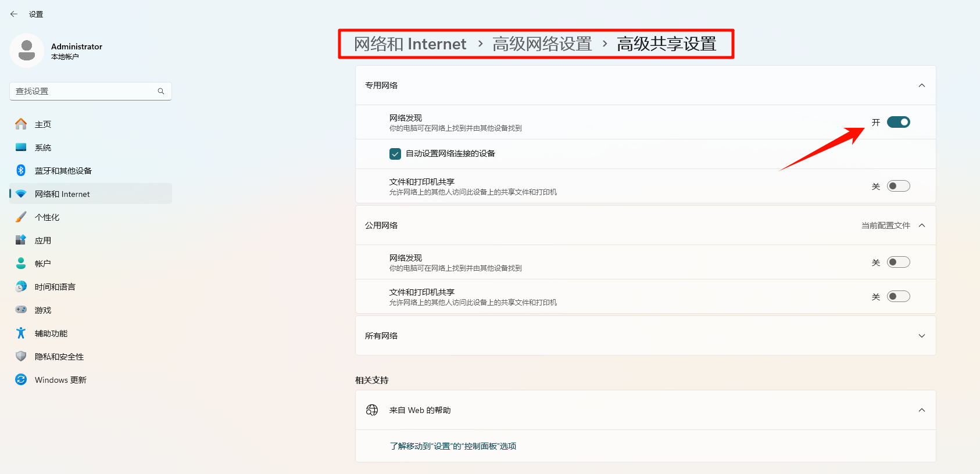Go to 网络和 Internet breadcrumb
980x474 pixels.
tap(410, 44)
